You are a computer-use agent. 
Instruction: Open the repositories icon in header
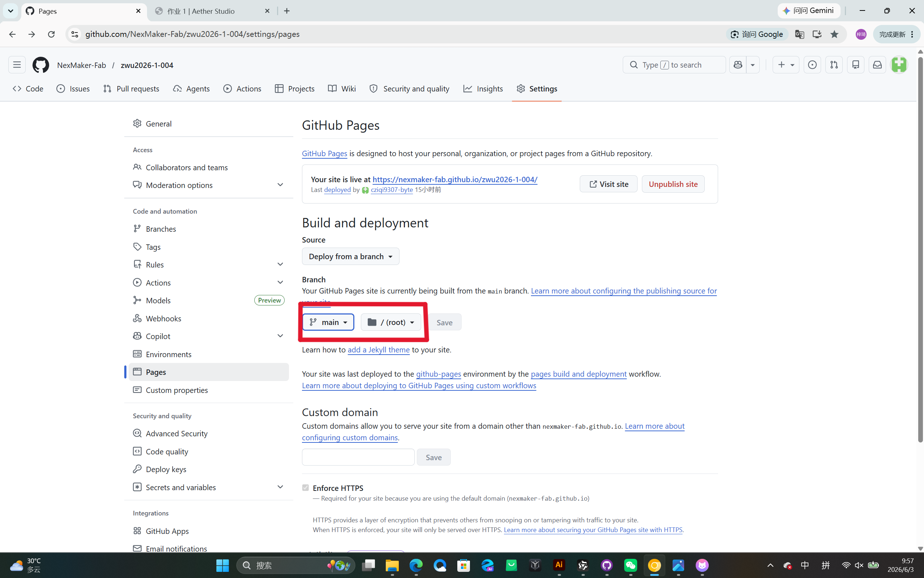[x=856, y=65]
